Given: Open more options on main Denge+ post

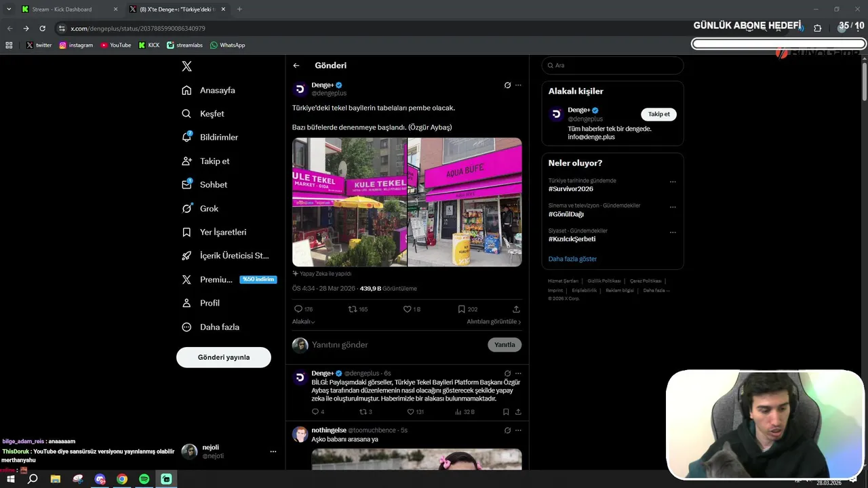Looking at the screenshot, I should click(518, 85).
